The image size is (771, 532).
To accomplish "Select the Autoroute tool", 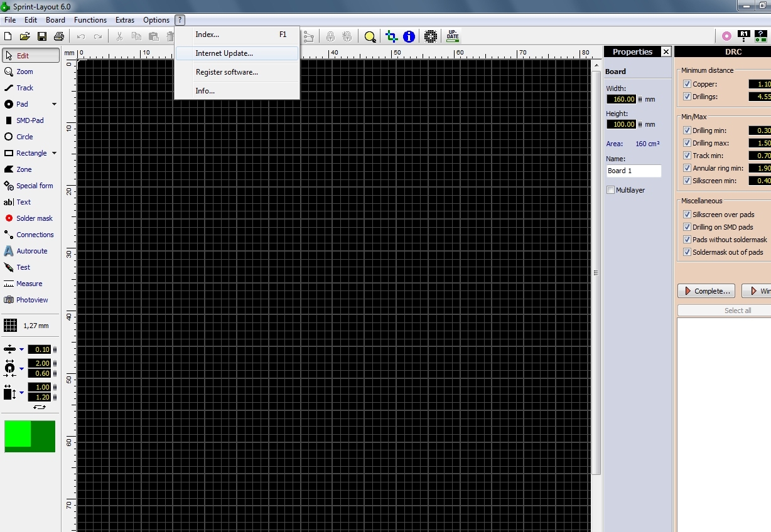I will [31, 251].
